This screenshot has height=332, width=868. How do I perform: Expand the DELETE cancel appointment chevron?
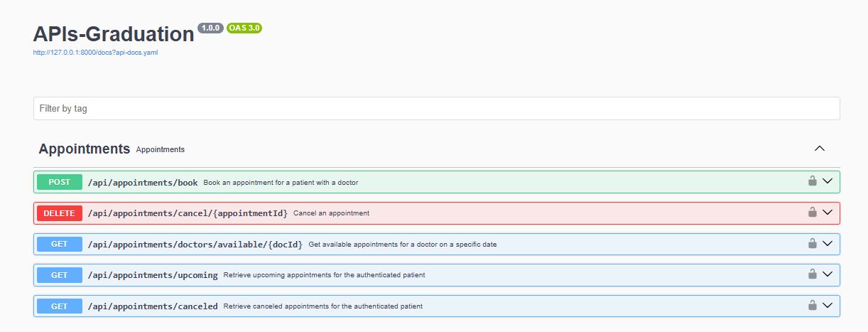pyautogui.click(x=827, y=212)
